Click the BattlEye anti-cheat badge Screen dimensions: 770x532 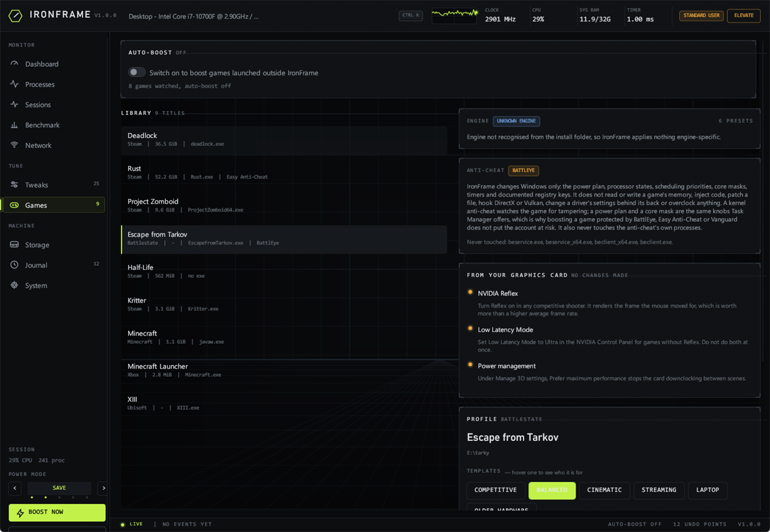click(523, 171)
